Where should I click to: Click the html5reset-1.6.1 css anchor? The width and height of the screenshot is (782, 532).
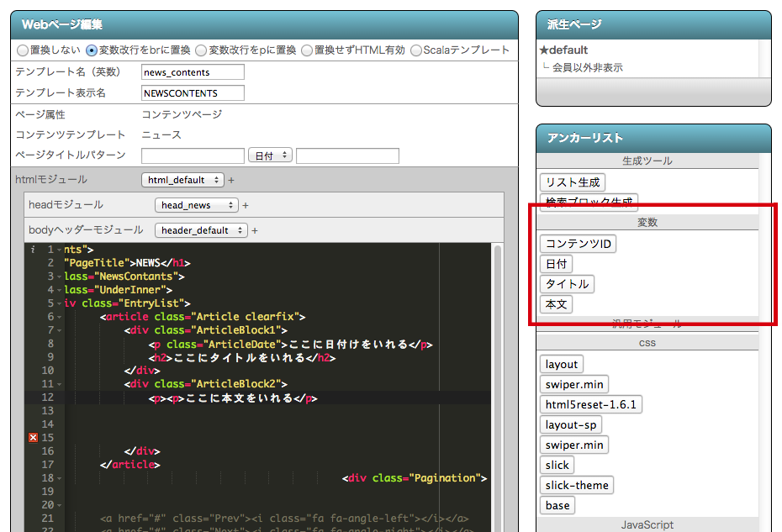[x=591, y=404]
